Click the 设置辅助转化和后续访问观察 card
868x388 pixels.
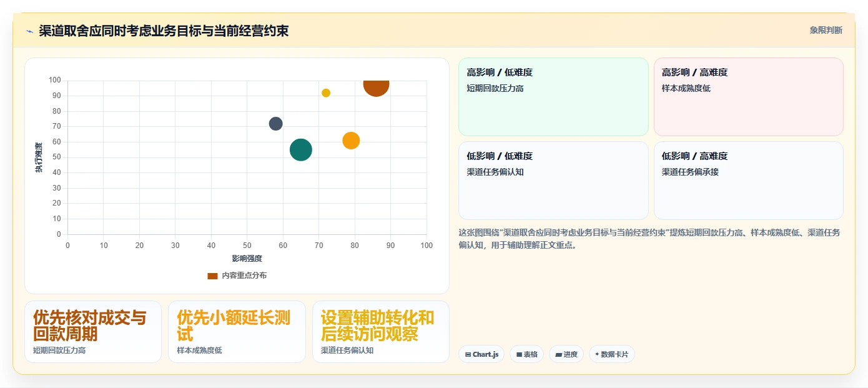(x=381, y=332)
